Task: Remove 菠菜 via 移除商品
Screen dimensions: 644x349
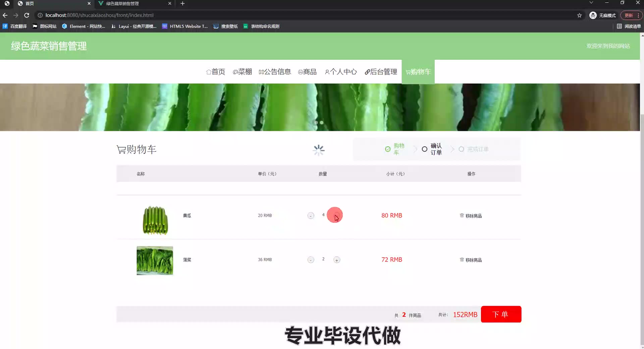Action: click(471, 260)
